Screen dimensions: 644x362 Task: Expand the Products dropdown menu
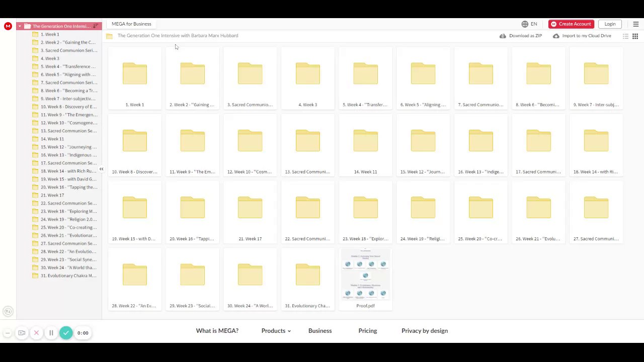click(276, 331)
